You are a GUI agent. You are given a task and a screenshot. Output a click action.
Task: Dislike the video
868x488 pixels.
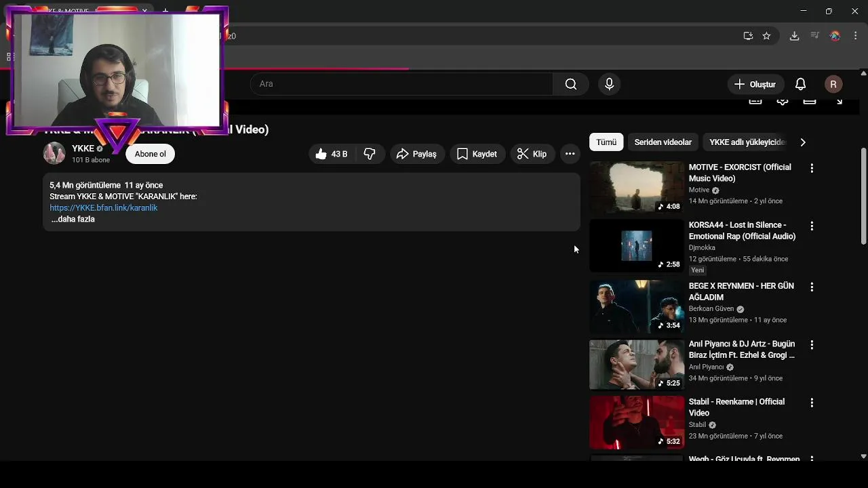(x=370, y=154)
